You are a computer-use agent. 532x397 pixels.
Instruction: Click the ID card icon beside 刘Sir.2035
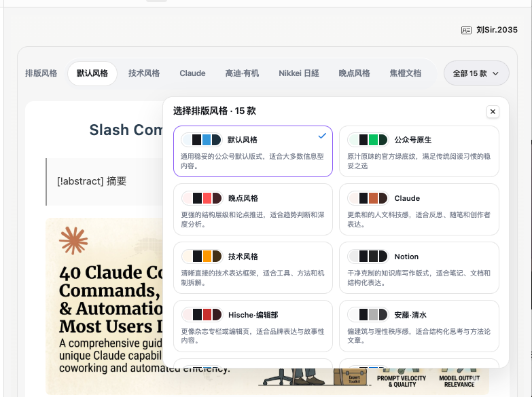(x=466, y=30)
